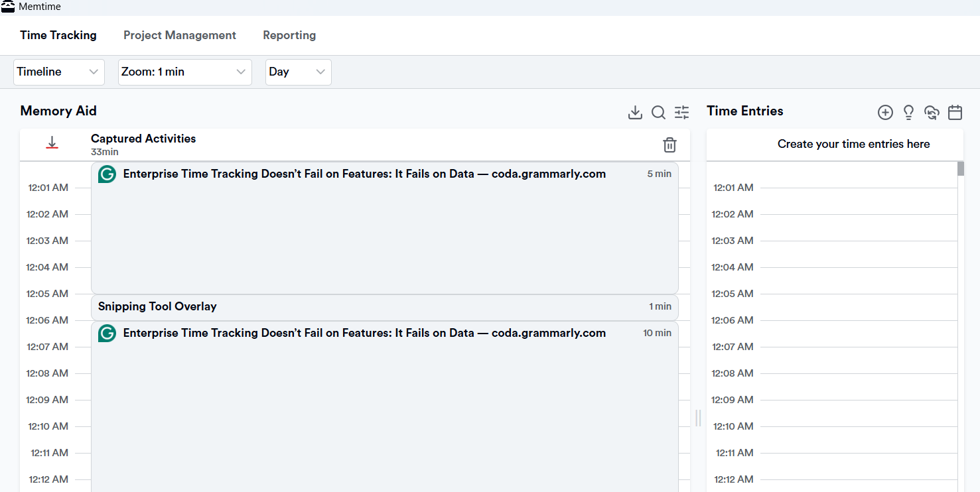This screenshot has height=492, width=980.
Task: Click the download icon in Memory Aid header
Action: tap(635, 113)
